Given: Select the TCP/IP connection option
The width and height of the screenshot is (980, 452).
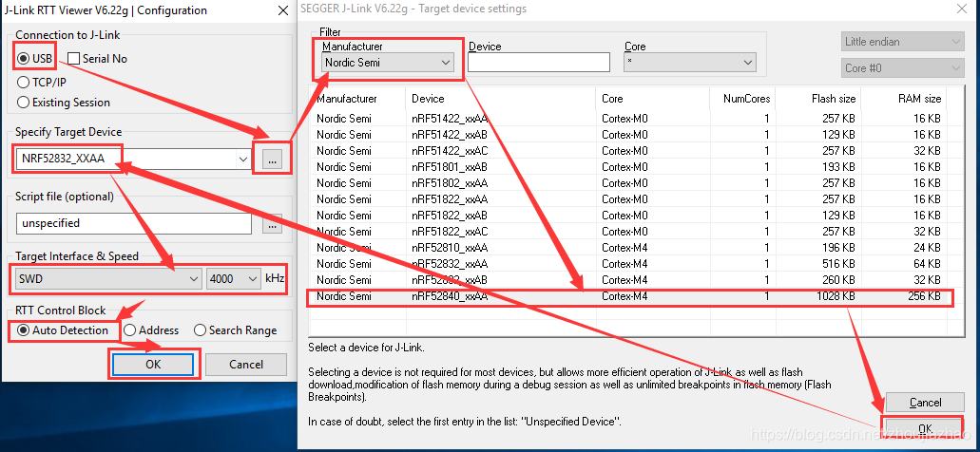Looking at the screenshot, I should [x=23, y=83].
